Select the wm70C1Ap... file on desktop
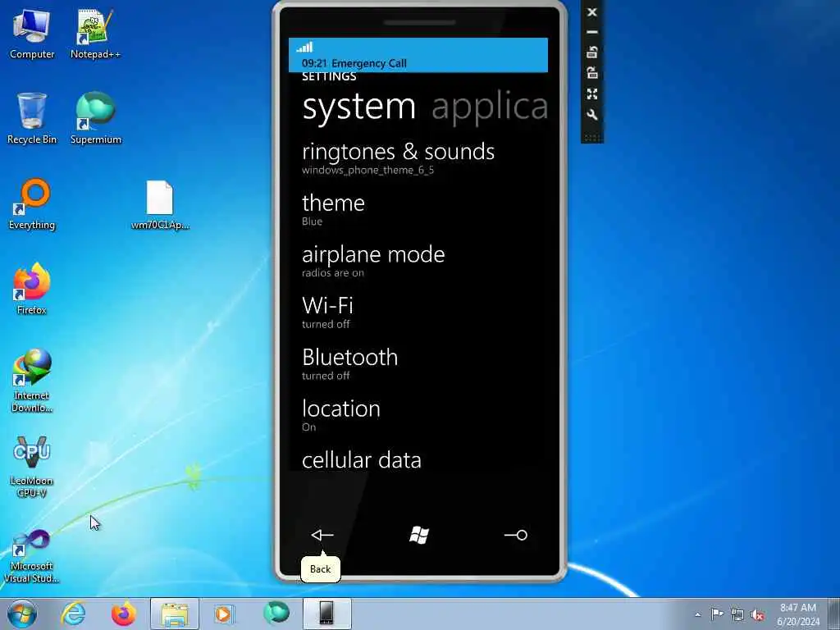The height and width of the screenshot is (630, 840). coord(160,205)
